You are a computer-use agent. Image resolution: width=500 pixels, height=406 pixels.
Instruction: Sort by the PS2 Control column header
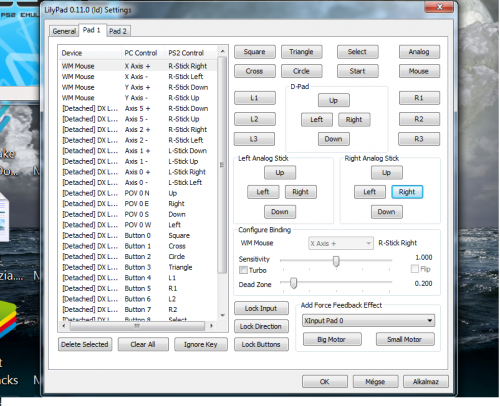click(x=191, y=53)
